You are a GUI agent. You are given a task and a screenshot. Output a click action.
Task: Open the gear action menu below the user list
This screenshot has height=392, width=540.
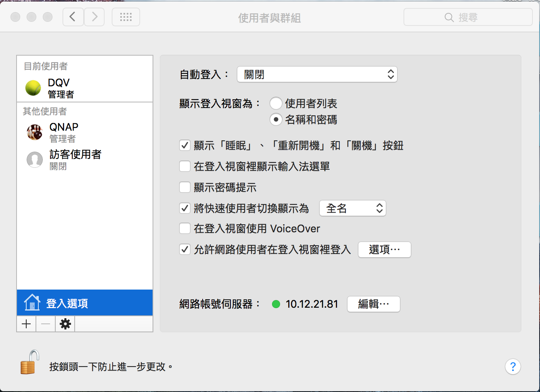[x=65, y=323]
